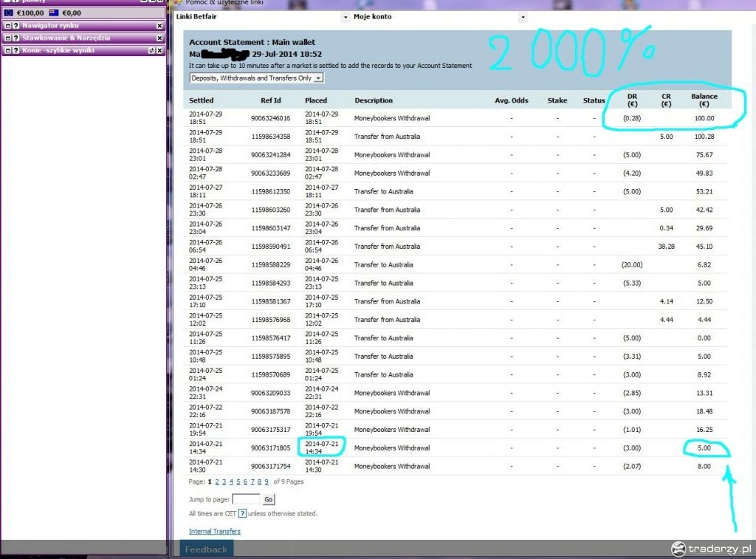Go to page 7 of the statement

point(252,481)
